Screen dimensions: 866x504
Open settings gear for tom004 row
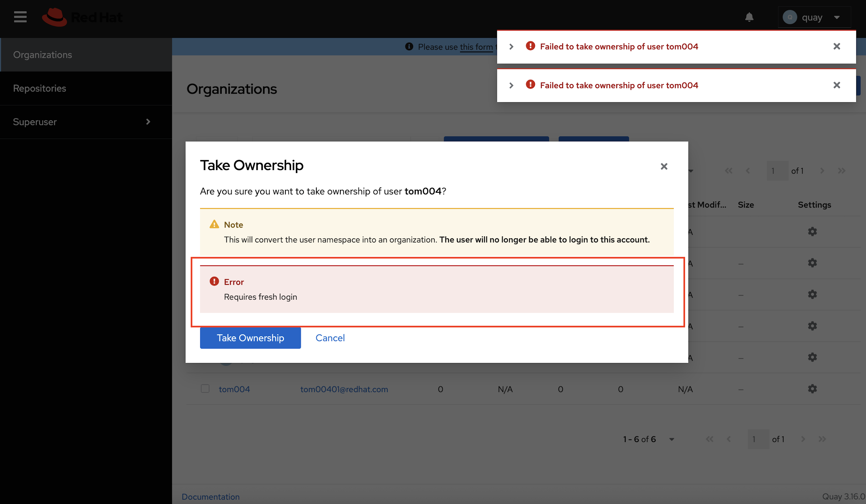click(812, 389)
